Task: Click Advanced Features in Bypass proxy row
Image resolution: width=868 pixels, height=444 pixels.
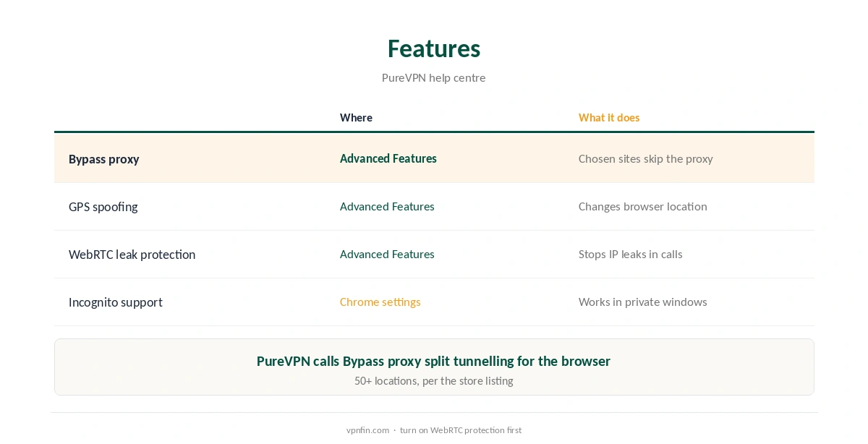Action: click(x=388, y=158)
